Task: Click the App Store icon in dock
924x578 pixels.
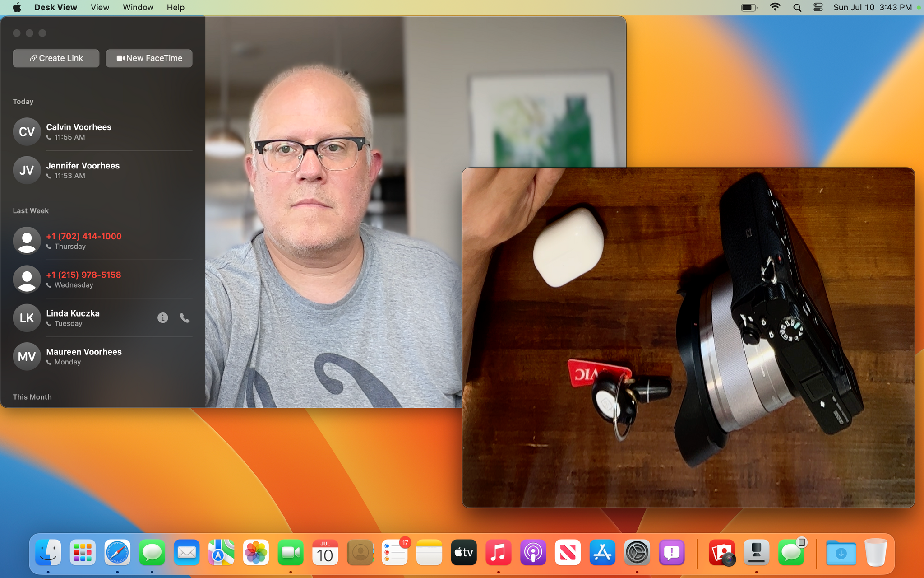Action: 602,553
